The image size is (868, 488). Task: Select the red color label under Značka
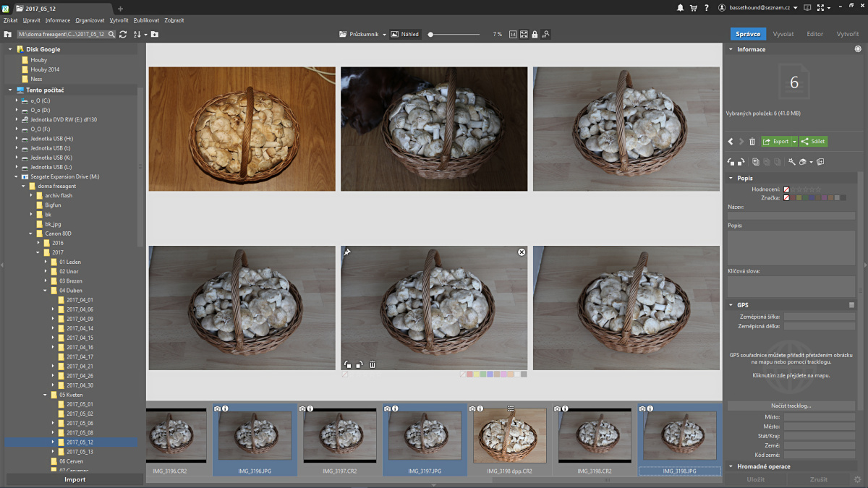[793, 197]
